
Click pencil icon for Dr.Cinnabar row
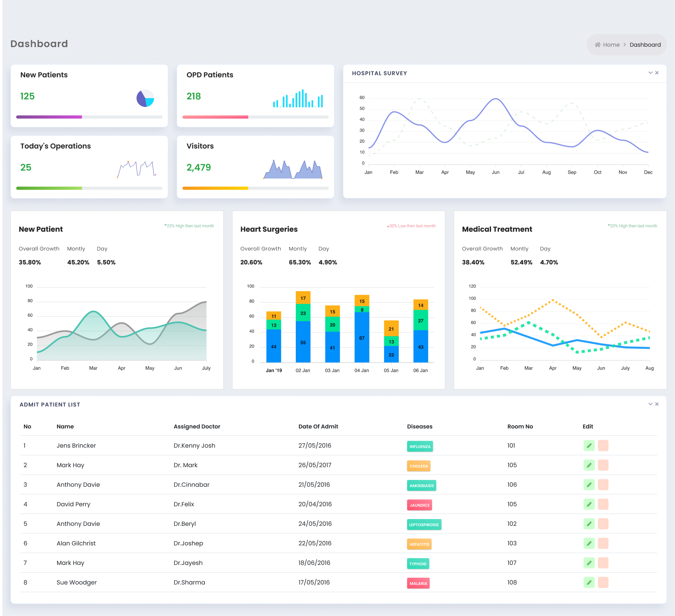pyautogui.click(x=589, y=485)
